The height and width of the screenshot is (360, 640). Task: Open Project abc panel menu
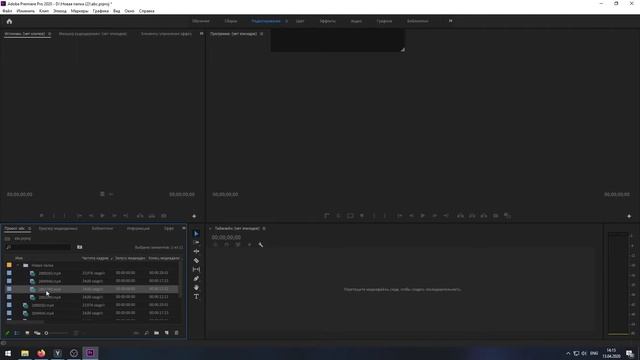click(29, 229)
